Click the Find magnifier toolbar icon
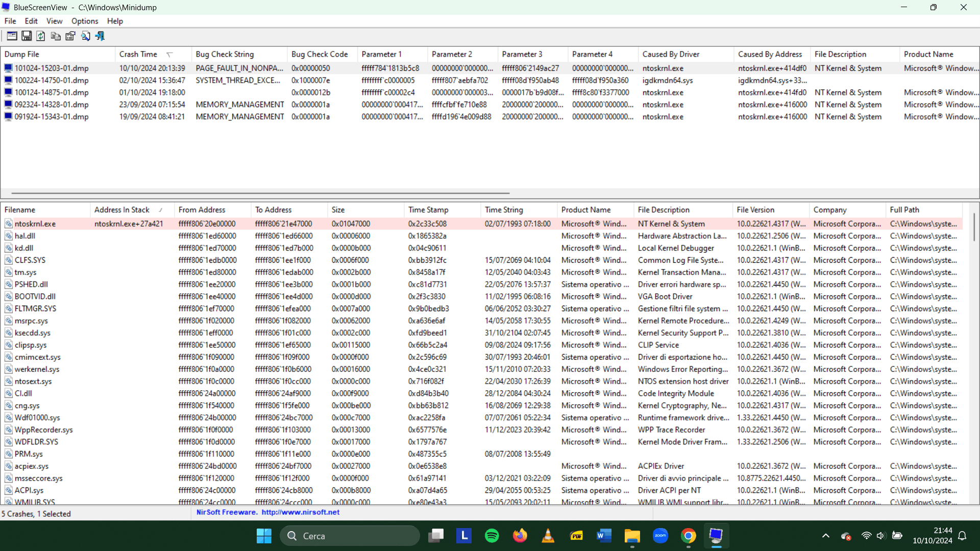Screen dimensions: 980x551 pos(85,36)
